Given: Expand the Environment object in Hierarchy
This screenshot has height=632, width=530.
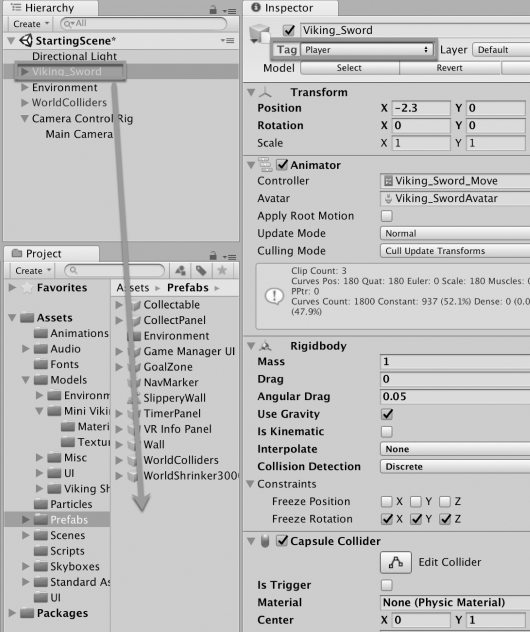Looking at the screenshot, I should (x=25, y=87).
